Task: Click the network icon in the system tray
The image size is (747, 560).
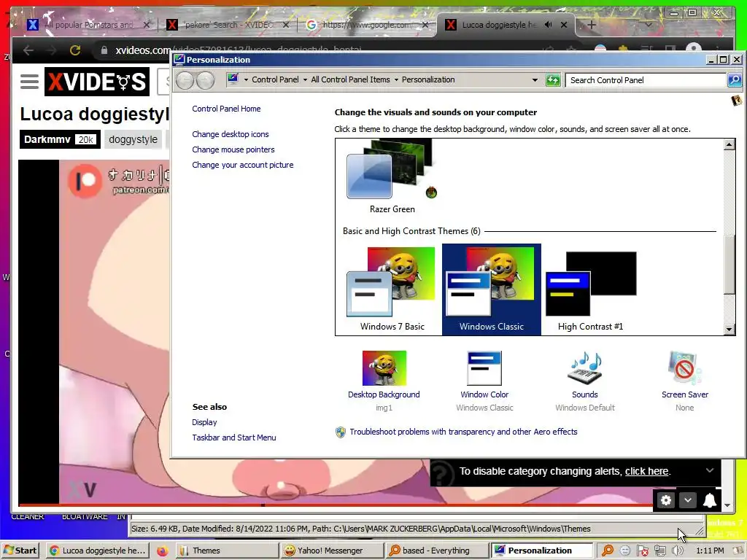Action: click(x=659, y=551)
